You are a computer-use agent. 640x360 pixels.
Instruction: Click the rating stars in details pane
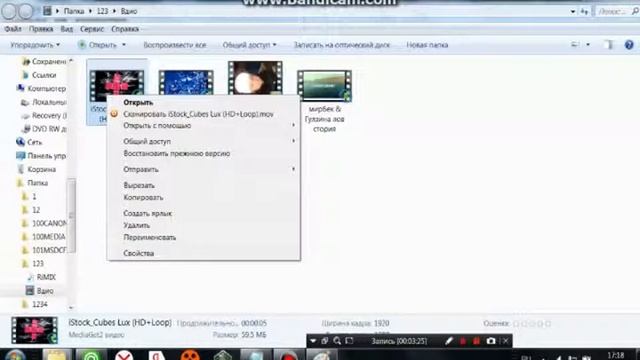click(532, 324)
